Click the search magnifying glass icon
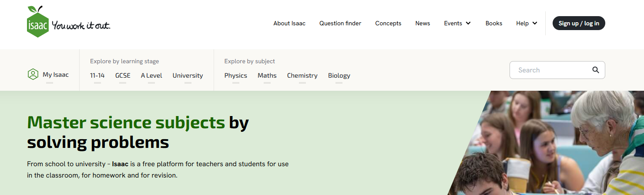Screen dimensions: 644x195 [596, 70]
